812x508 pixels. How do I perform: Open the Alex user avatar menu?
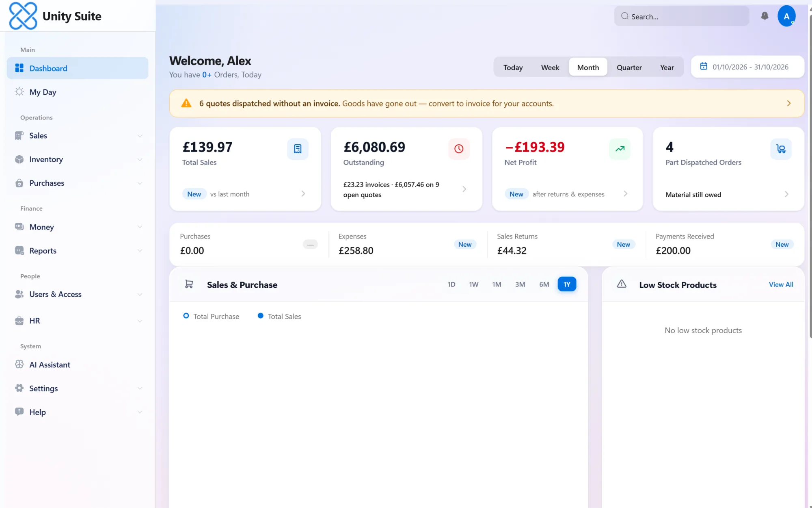(x=786, y=16)
